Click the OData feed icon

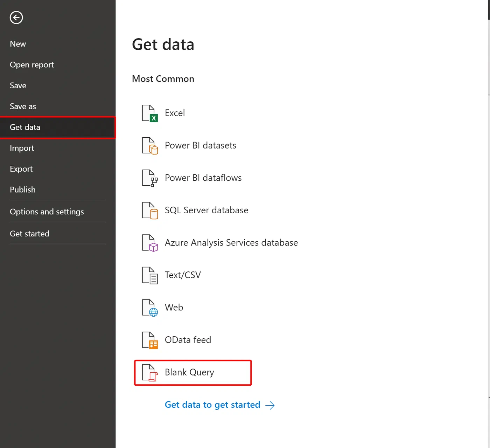[150, 340]
